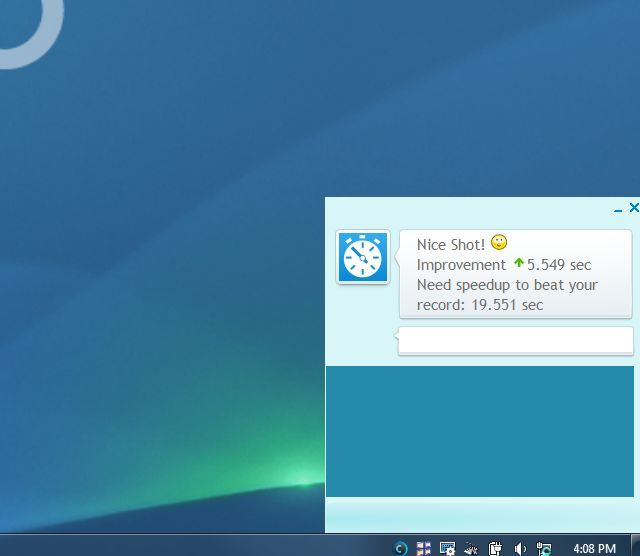
Task: Close the Nice Shot notification popup
Action: (x=634, y=208)
